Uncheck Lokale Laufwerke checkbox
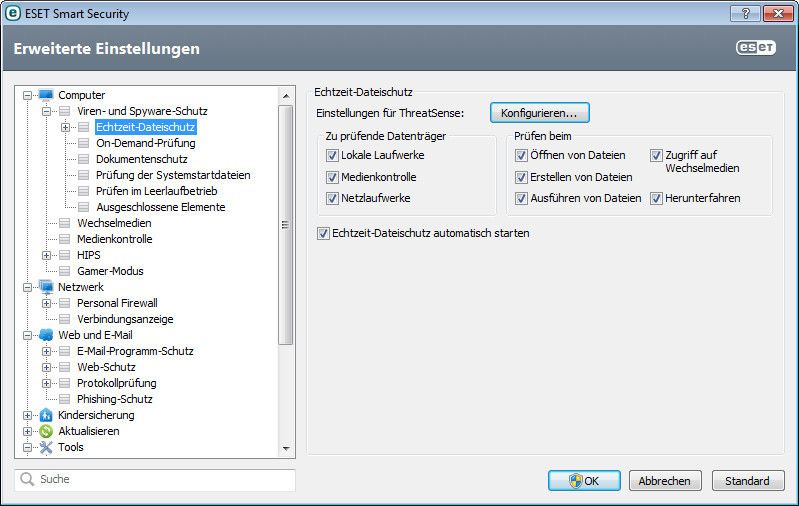Image resolution: width=799 pixels, height=506 pixels. [332, 155]
